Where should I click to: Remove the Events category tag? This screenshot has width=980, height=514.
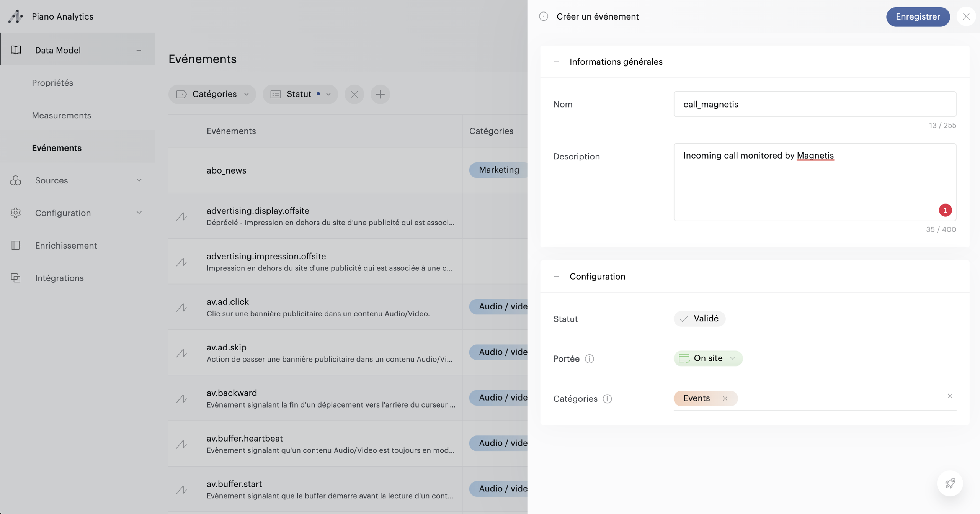[x=725, y=398]
